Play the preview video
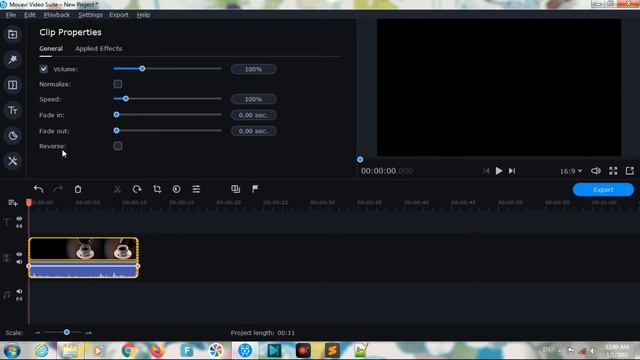The width and height of the screenshot is (640, 360). [499, 171]
